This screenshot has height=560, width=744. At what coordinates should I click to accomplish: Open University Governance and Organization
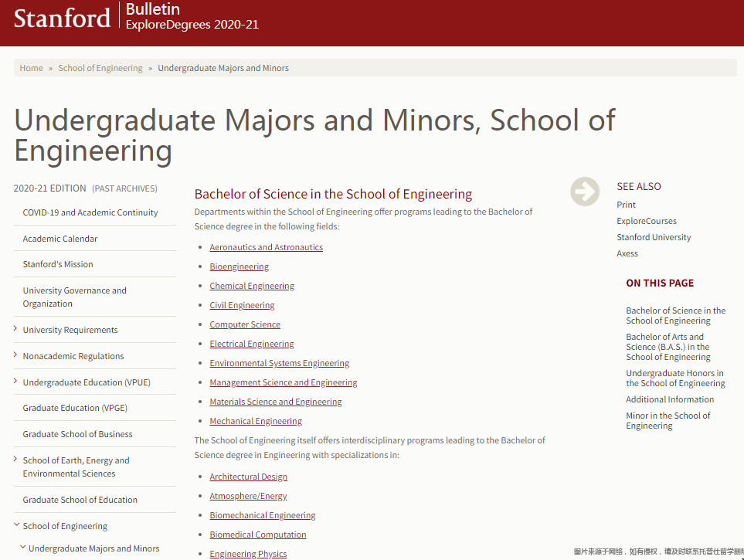(74, 297)
